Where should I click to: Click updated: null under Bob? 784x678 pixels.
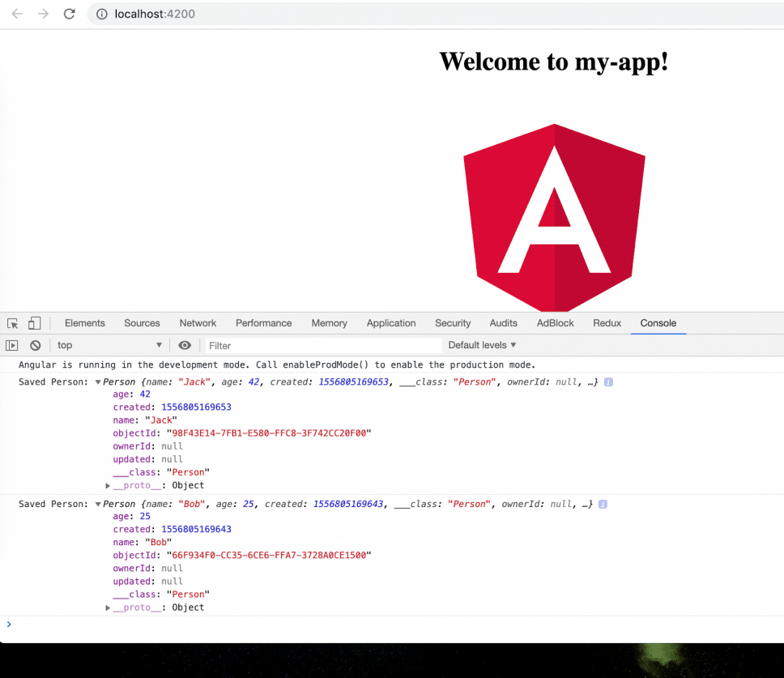147,581
